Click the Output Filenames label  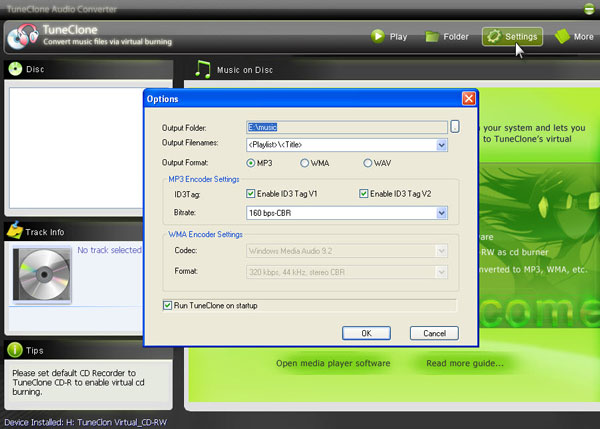coord(190,143)
